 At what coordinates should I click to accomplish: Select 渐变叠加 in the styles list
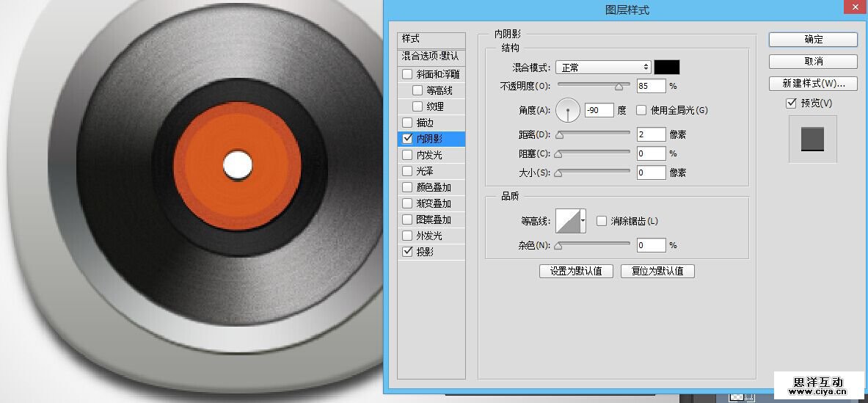coord(433,203)
